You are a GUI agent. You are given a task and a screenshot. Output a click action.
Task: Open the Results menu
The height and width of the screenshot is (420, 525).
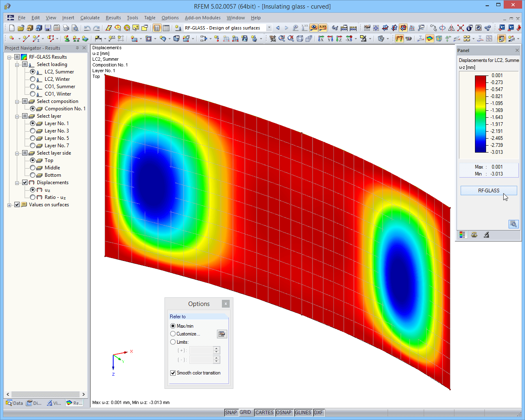[x=113, y=18]
